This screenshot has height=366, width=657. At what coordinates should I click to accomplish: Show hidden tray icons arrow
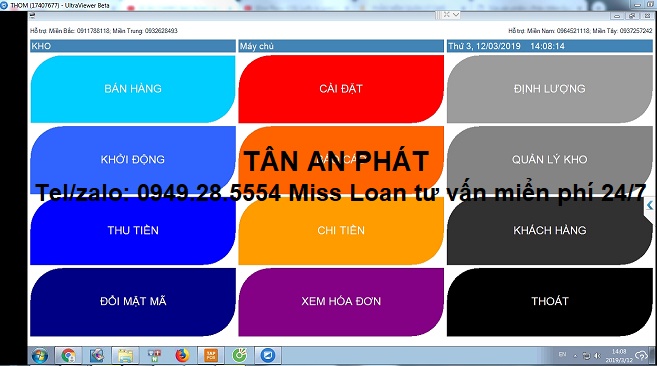pyautogui.click(x=575, y=356)
